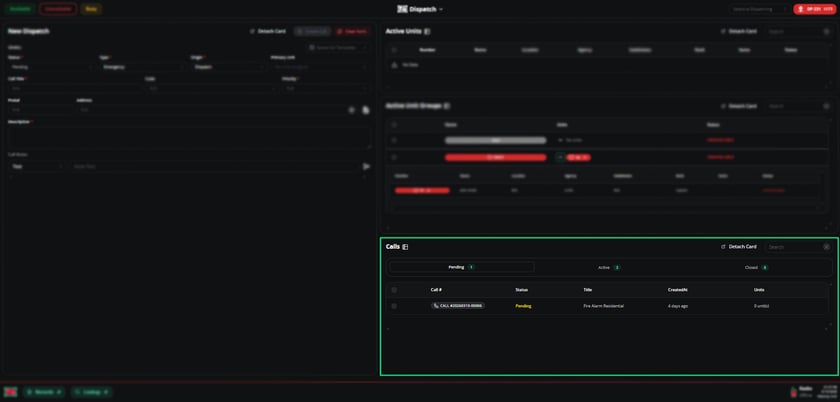Screen dimensions: 840x402
Task: Click the green status button at top left
Action: point(20,9)
